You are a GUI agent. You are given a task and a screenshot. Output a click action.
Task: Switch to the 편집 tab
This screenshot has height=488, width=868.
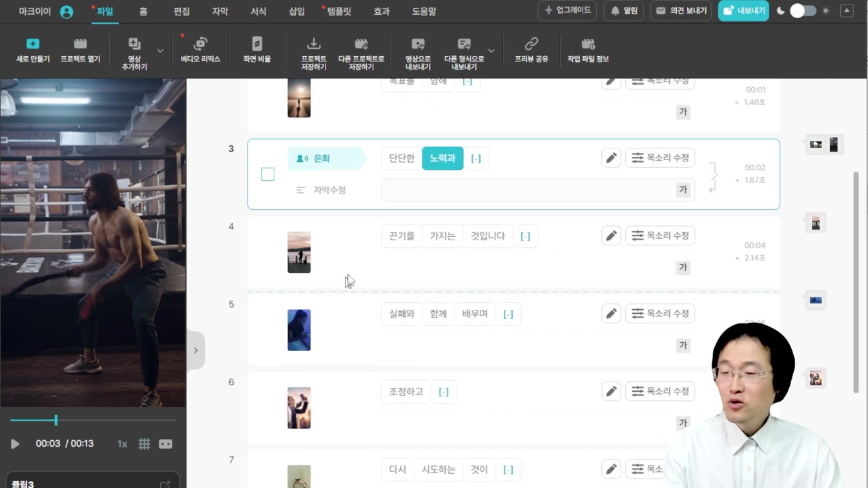pos(181,12)
